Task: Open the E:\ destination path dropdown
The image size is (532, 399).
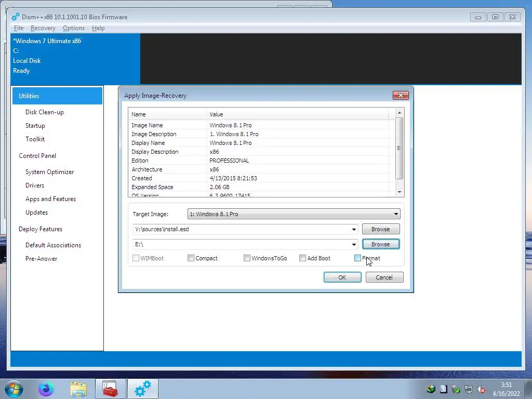Action: [x=354, y=244]
